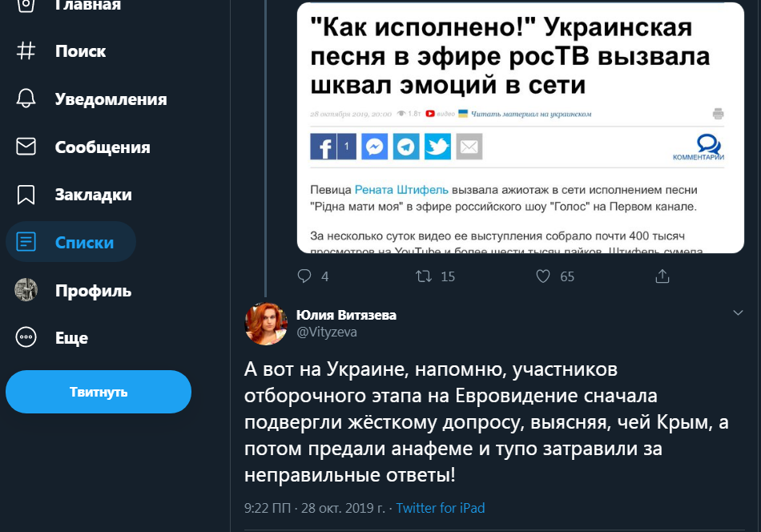Open Messages via the envelope icon
Screen dimensions: 761x532
click(26, 147)
